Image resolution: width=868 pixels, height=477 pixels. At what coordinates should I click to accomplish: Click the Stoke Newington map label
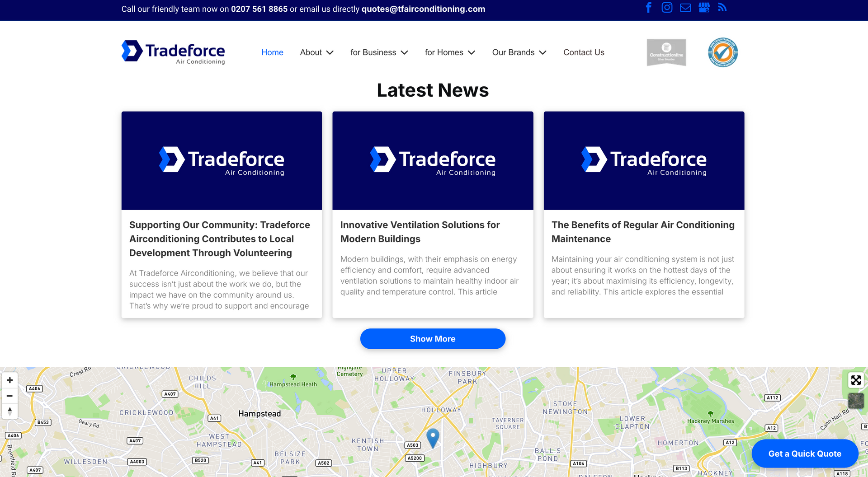pyautogui.click(x=565, y=407)
